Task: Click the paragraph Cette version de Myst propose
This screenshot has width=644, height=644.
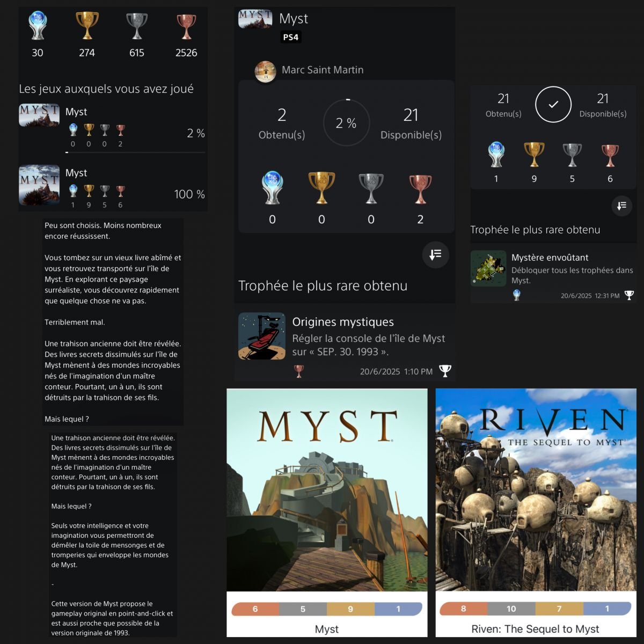Action: coord(112,618)
